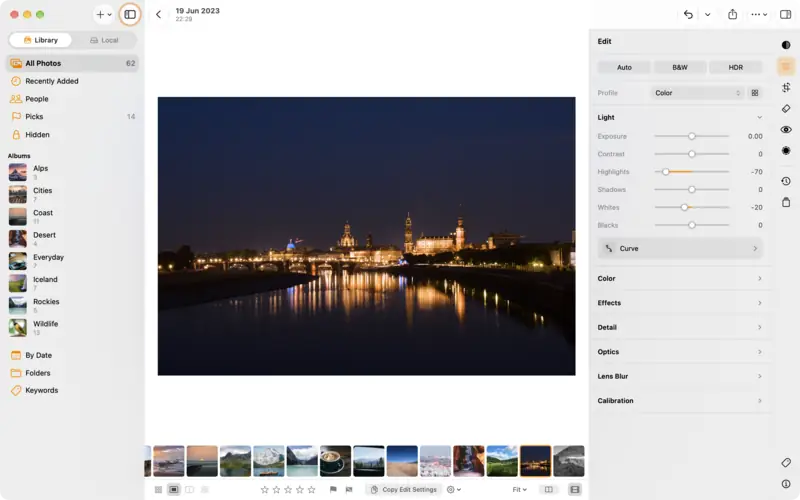
Task: Open the Profile Color dropdown
Action: coord(697,93)
